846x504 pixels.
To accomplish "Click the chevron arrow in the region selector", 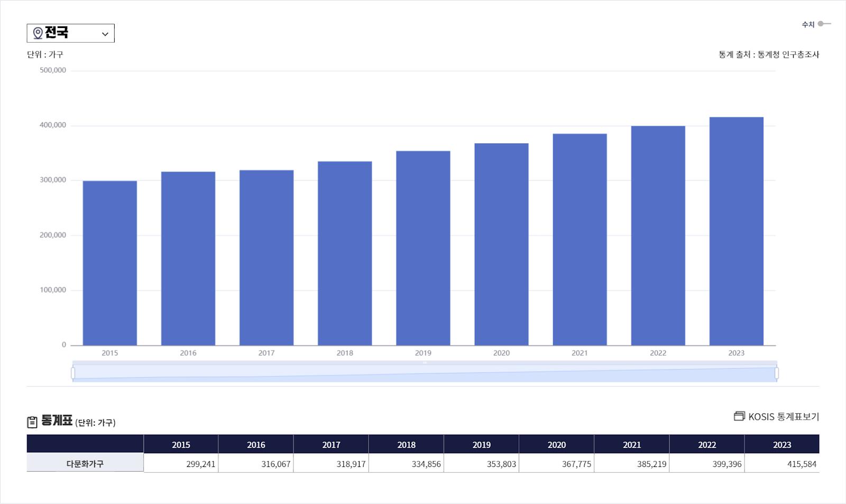I will (105, 34).
